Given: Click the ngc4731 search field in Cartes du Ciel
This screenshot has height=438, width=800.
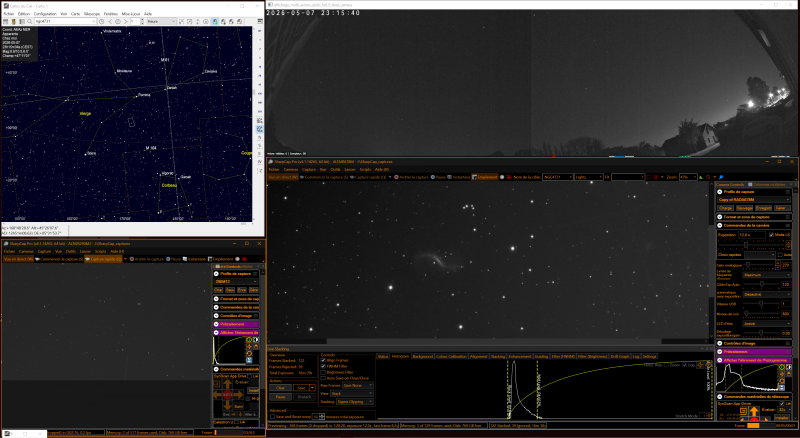Looking at the screenshot, I should point(65,21).
